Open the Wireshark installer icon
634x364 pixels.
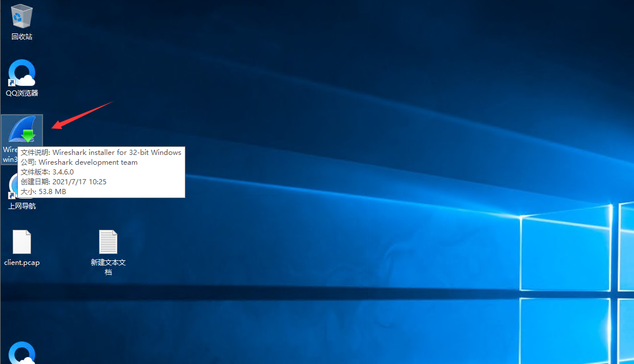(21, 130)
